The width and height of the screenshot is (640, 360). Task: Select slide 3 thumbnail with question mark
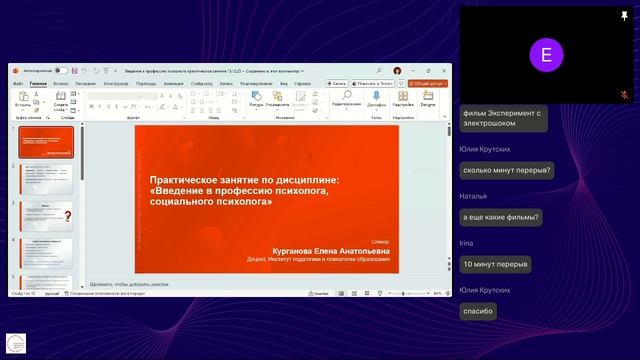pos(46,216)
